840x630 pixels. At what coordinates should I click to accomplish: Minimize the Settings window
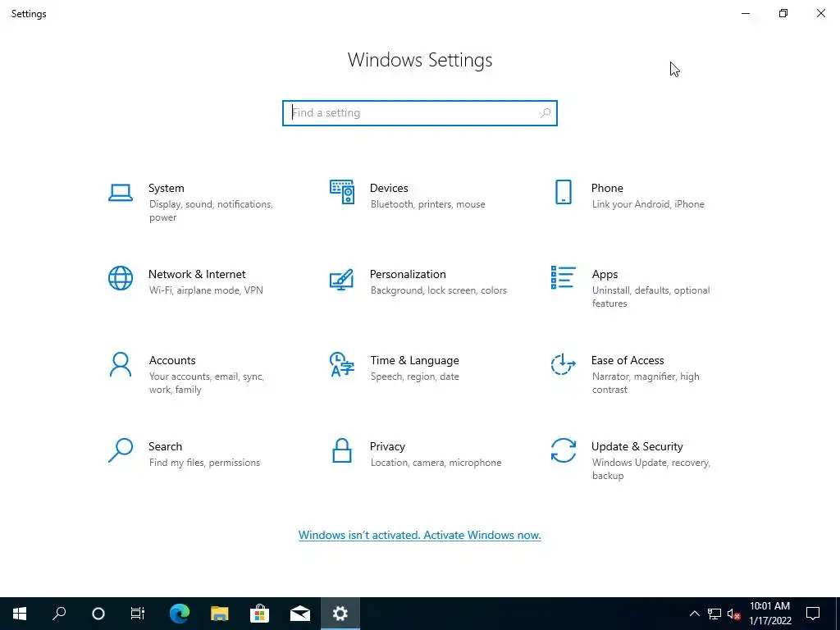[x=745, y=13]
